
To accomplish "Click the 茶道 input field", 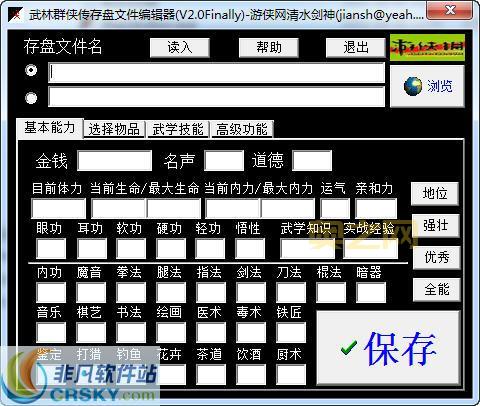I will pos(211,375).
